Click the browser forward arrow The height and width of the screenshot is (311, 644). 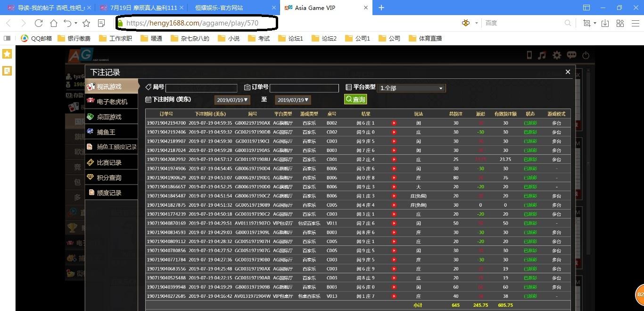(24, 23)
